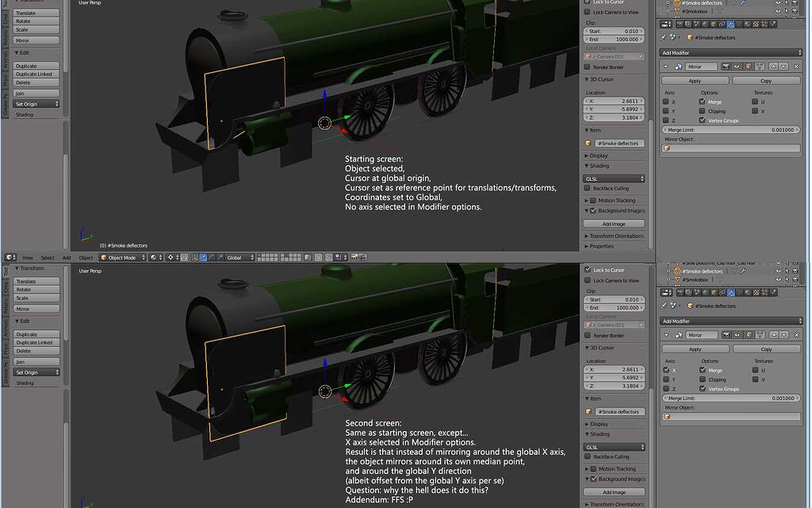The width and height of the screenshot is (812, 508).
Task: Toggle texture U checkbox in upper Mirror modifier
Action: click(x=755, y=102)
